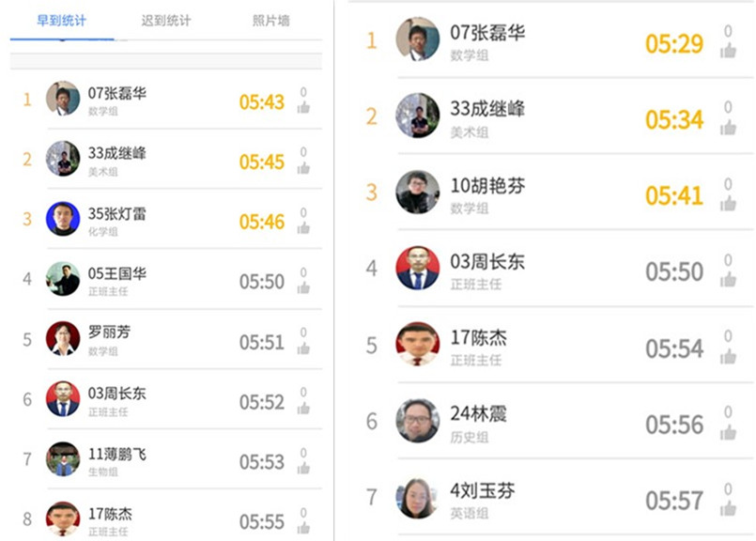Open 35张灯雷's profile avatar
This screenshot has height=541, width=756.
(63, 219)
